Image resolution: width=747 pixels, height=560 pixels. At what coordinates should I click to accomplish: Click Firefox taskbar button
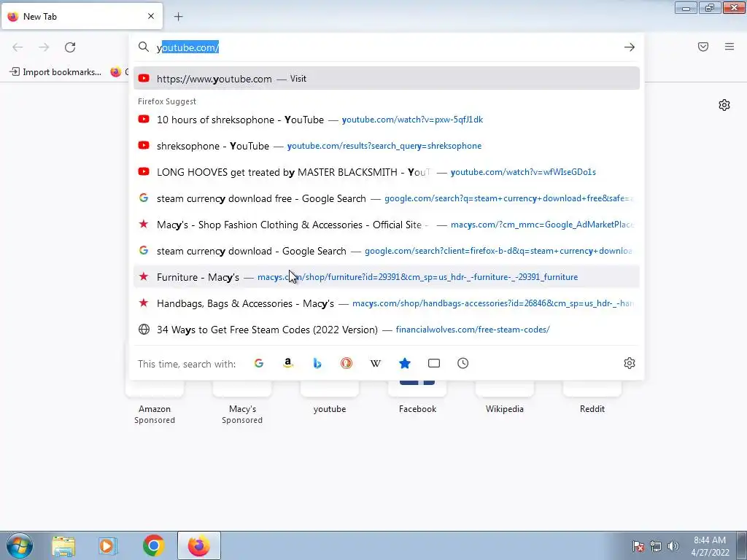tap(199, 545)
